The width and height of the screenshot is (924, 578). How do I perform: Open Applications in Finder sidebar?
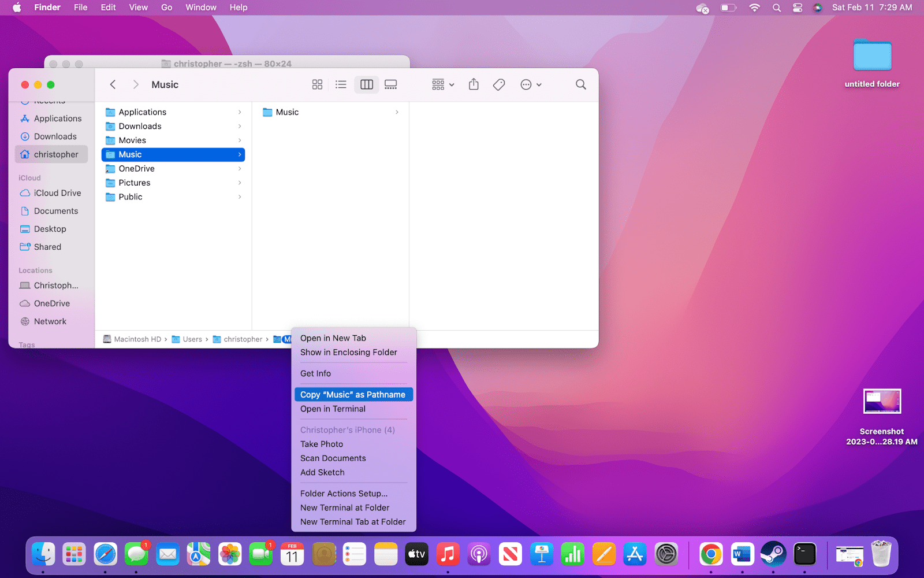pyautogui.click(x=51, y=118)
